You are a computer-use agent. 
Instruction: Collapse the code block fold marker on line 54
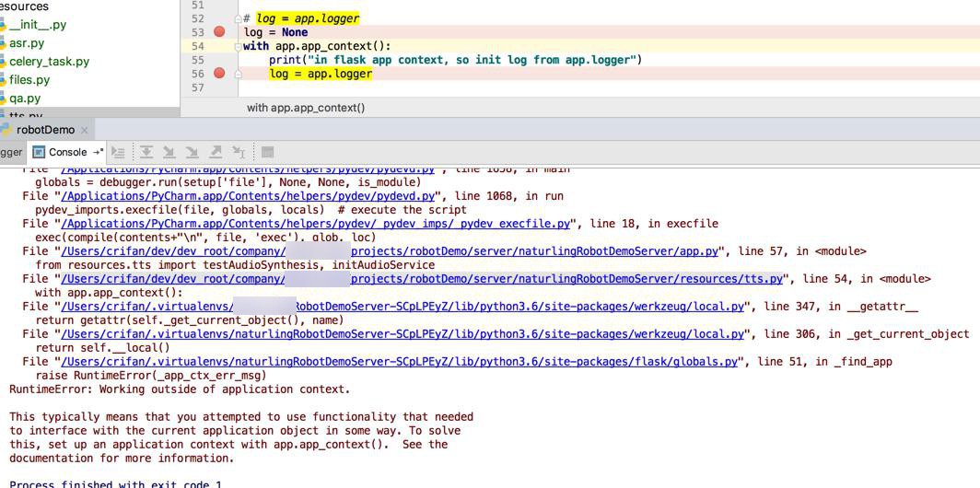pos(238,46)
